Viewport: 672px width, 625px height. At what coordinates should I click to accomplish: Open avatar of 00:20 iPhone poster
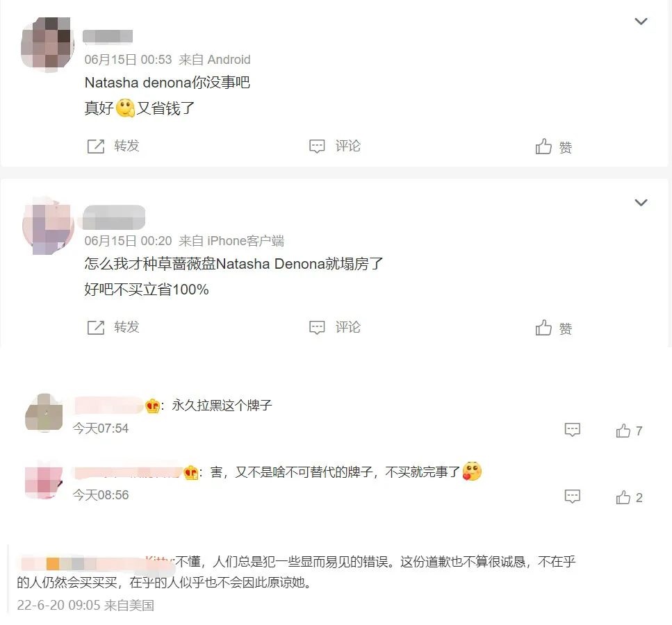pos(48,226)
